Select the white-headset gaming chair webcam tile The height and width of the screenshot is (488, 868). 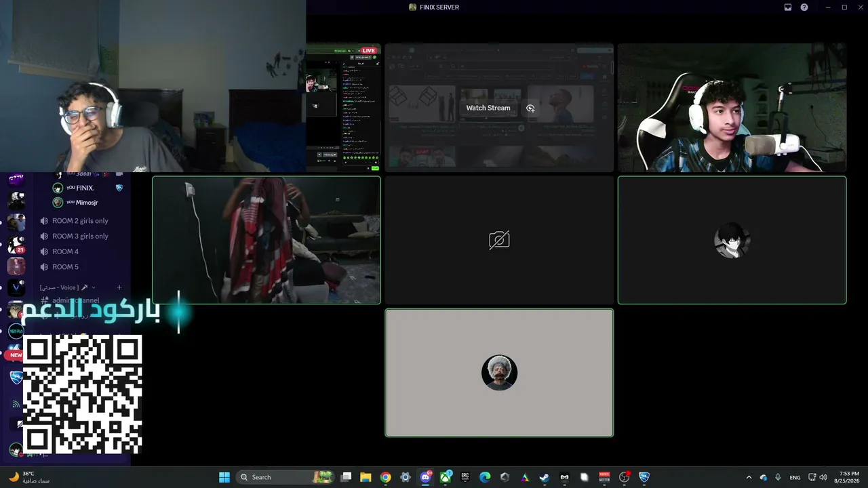click(732, 108)
